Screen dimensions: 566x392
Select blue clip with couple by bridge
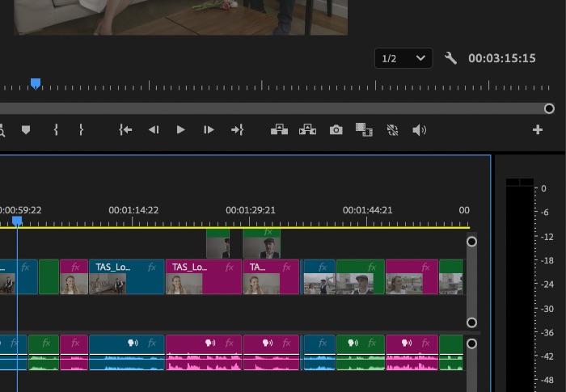point(319,277)
